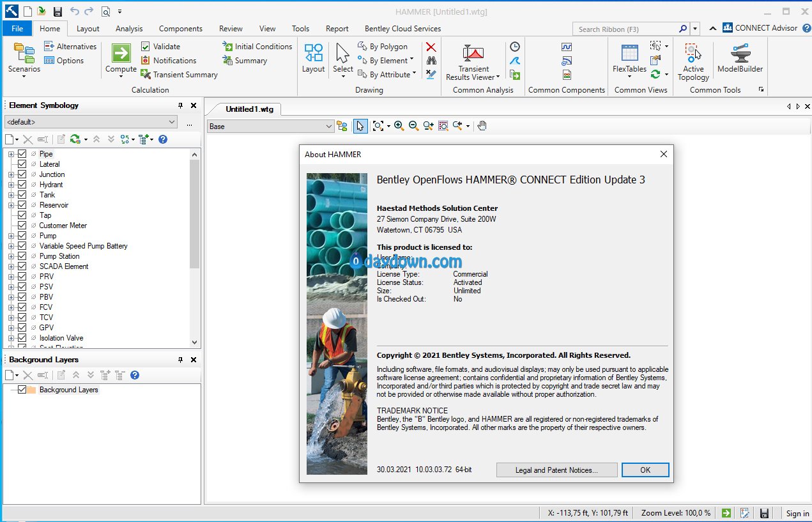This screenshot has width=812, height=522.
Task: Switch to the Layout ribbon tab
Action: coord(88,29)
